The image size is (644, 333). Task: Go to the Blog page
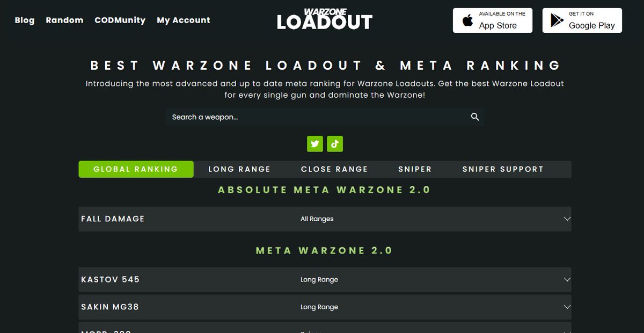point(25,20)
